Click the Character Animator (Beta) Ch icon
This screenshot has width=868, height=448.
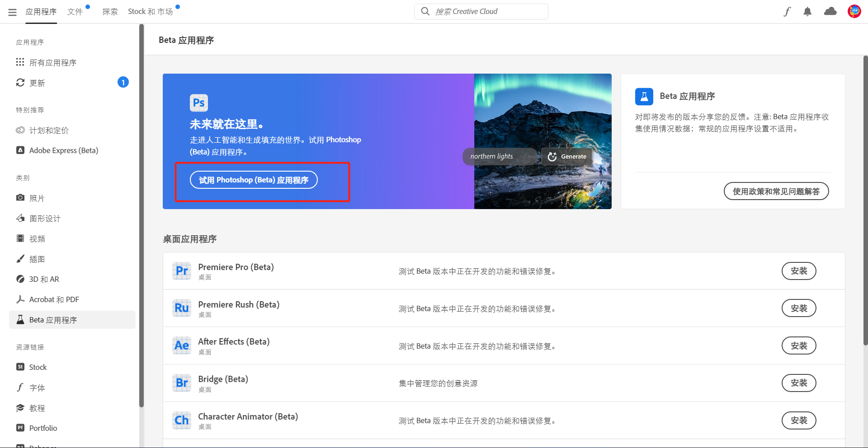pyautogui.click(x=182, y=420)
